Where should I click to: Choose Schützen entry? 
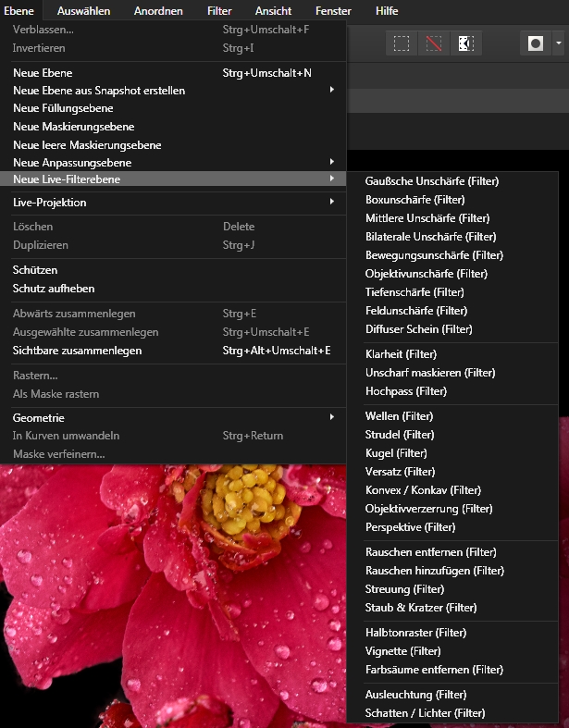tap(173, 270)
